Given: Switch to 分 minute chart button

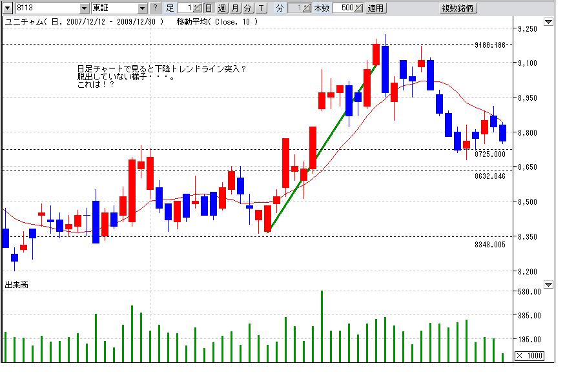Looking at the screenshot, I should (x=248, y=8).
